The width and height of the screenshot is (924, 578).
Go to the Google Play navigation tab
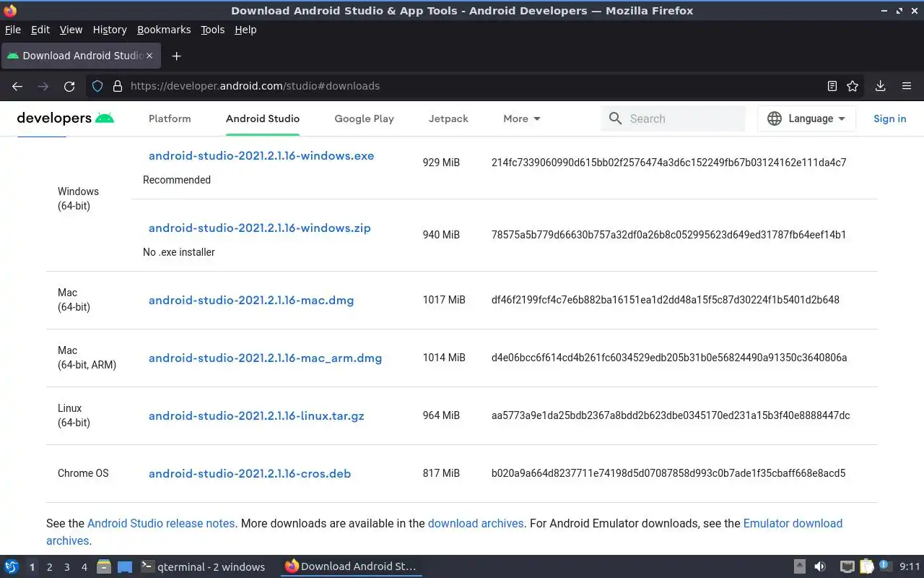coord(364,118)
